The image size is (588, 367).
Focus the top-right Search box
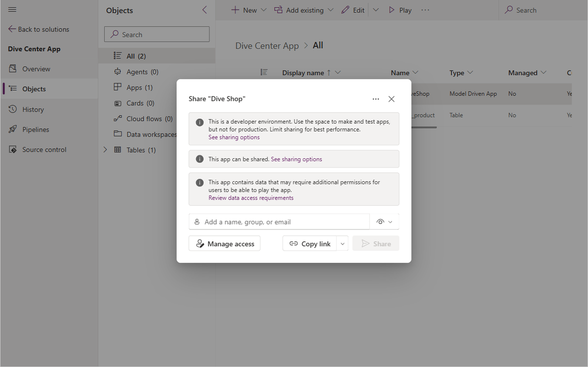[543, 10]
